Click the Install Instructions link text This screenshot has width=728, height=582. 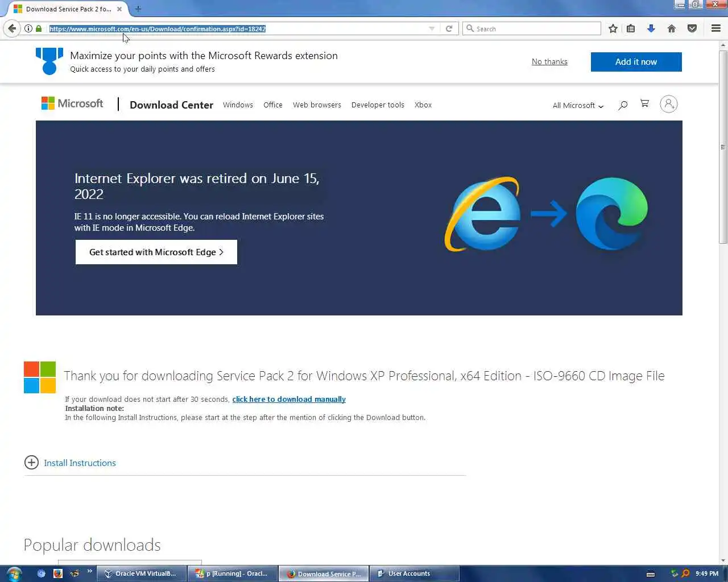[x=80, y=463]
